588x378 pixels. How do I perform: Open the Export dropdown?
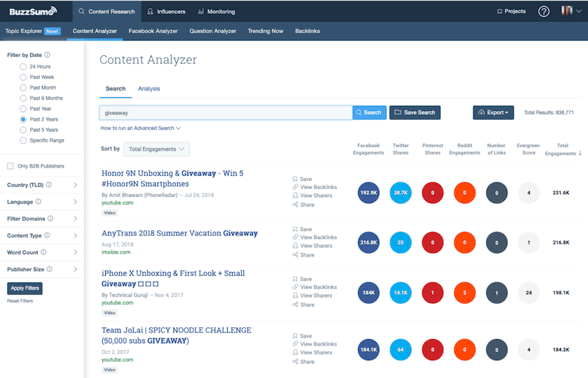point(493,113)
